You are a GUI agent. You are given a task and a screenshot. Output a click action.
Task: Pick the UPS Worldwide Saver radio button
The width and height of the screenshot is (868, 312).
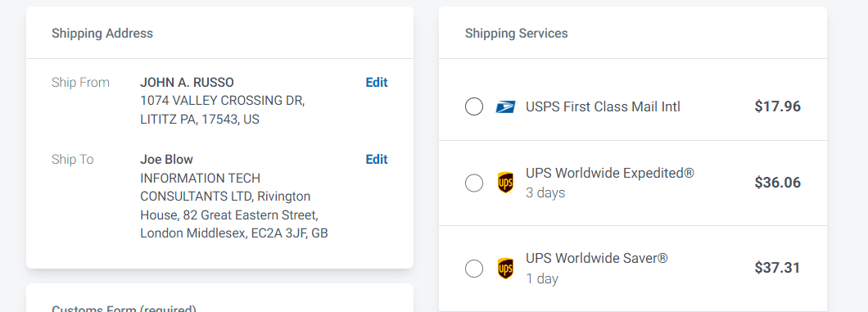tap(474, 269)
